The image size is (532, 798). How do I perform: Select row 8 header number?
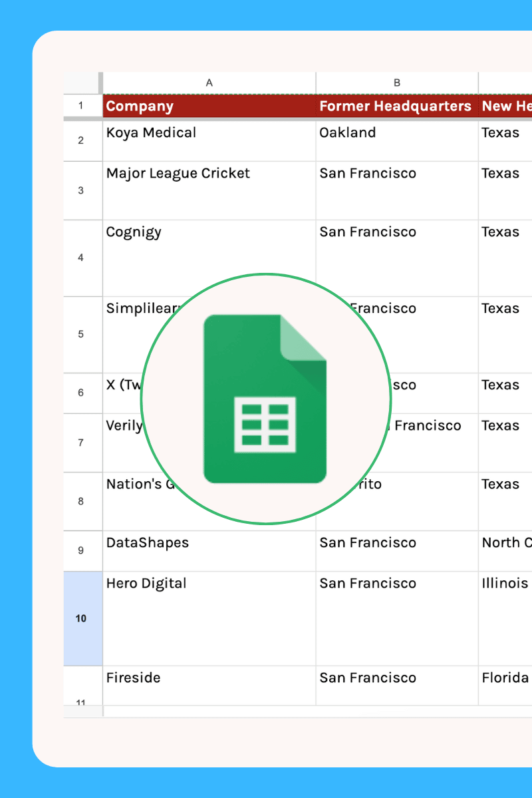[x=81, y=501]
